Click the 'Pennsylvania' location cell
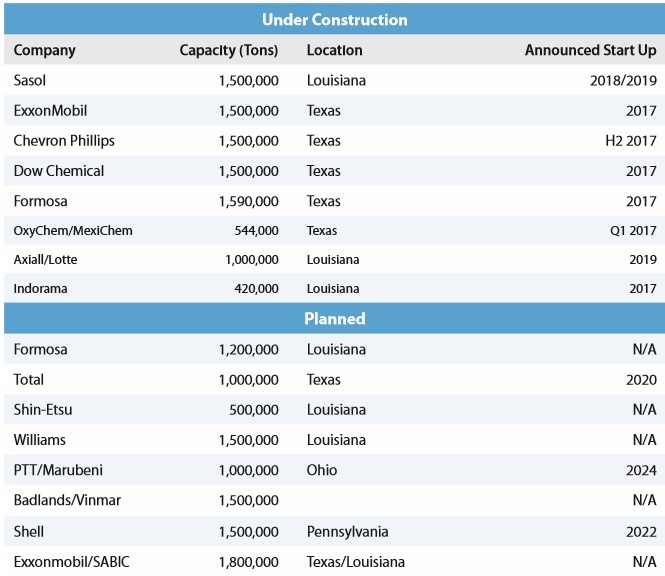665x576 pixels. click(347, 532)
